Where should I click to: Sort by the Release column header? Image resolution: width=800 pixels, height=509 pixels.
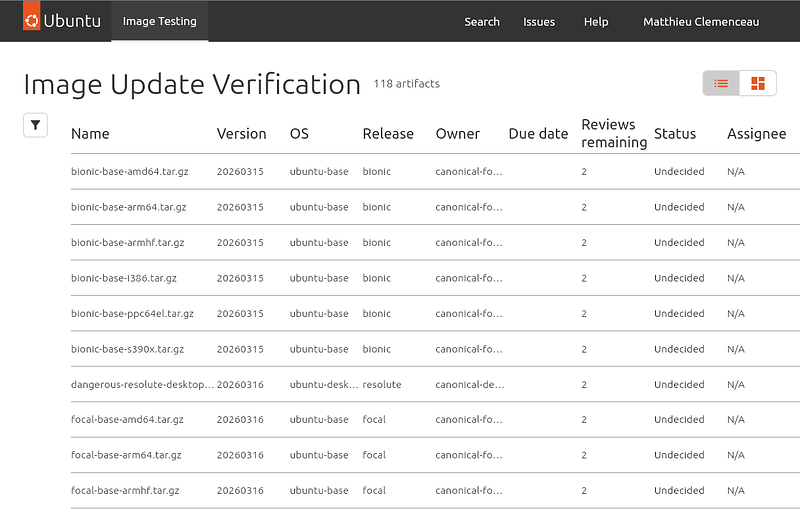388,134
